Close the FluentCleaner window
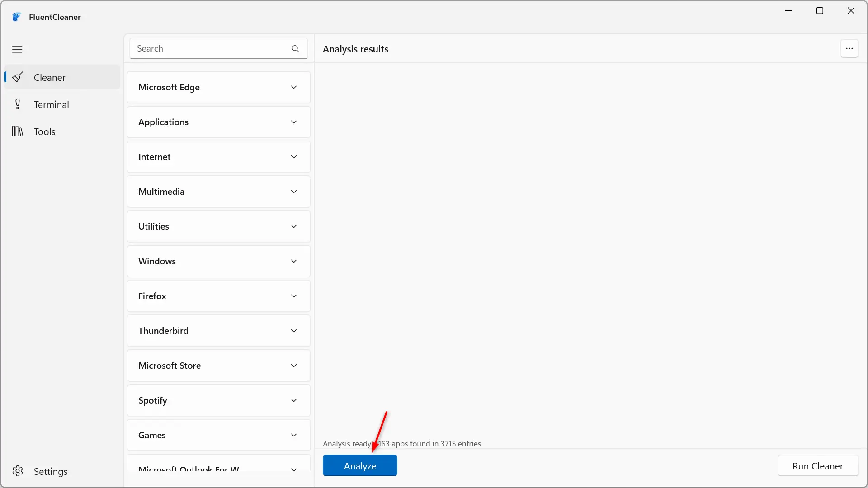The image size is (868, 488). click(x=851, y=10)
